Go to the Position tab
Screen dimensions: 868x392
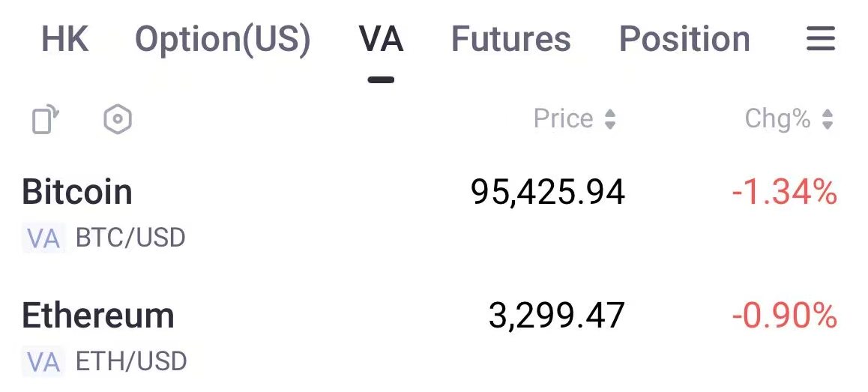[x=684, y=39]
